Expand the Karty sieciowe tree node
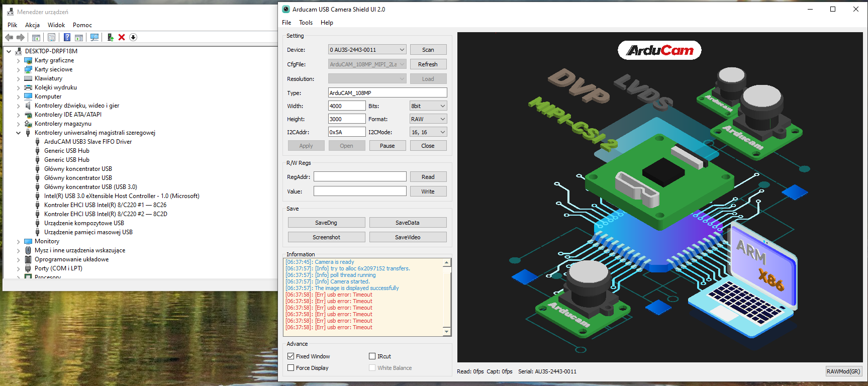This screenshot has height=386, width=868. tap(19, 70)
